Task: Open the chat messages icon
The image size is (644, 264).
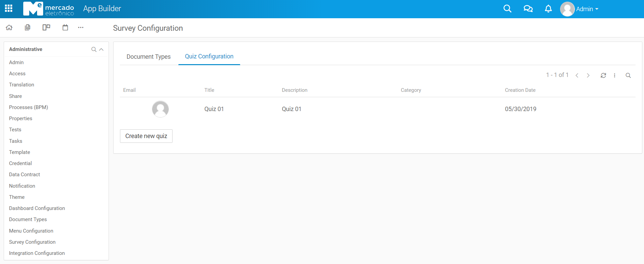Action: [x=528, y=9]
